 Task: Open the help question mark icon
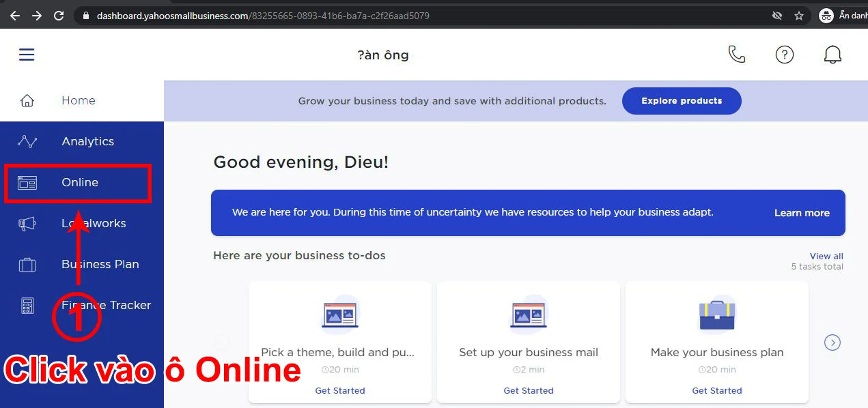(x=785, y=55)
